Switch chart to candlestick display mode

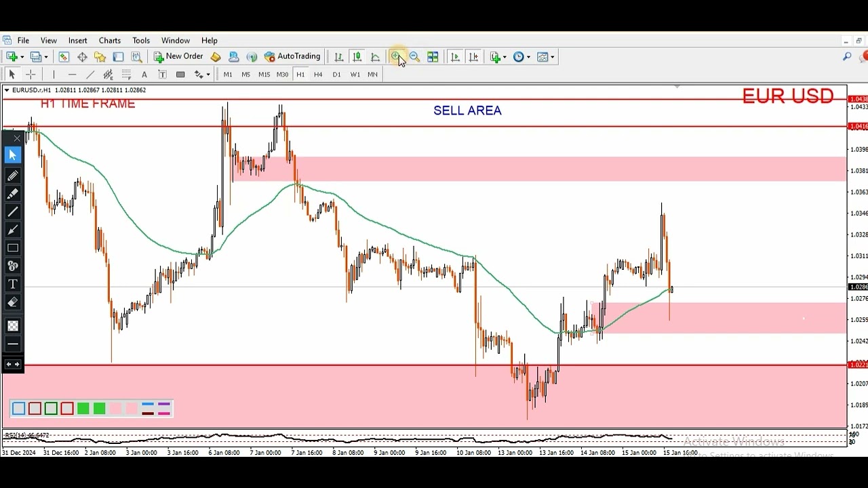coord(357,58)
